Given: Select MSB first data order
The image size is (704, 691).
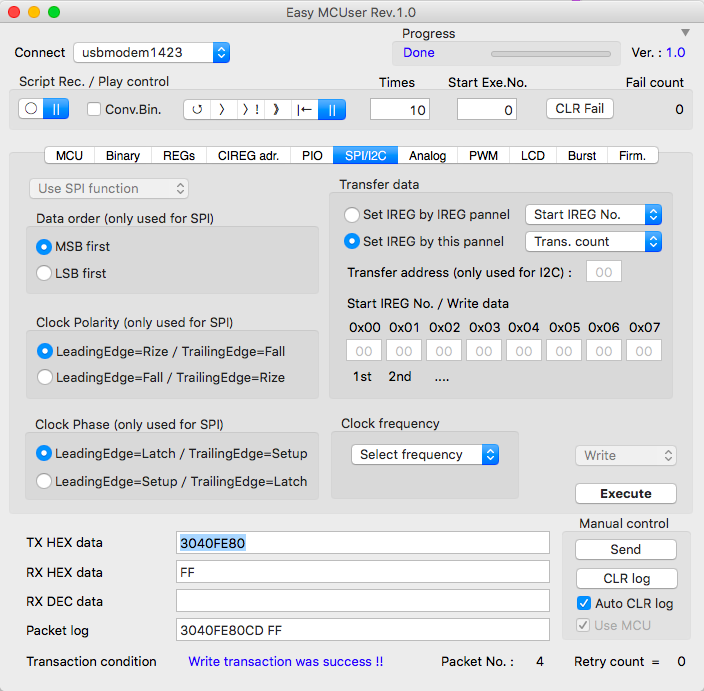Looking at the screenshot, I should pos(44,246).
